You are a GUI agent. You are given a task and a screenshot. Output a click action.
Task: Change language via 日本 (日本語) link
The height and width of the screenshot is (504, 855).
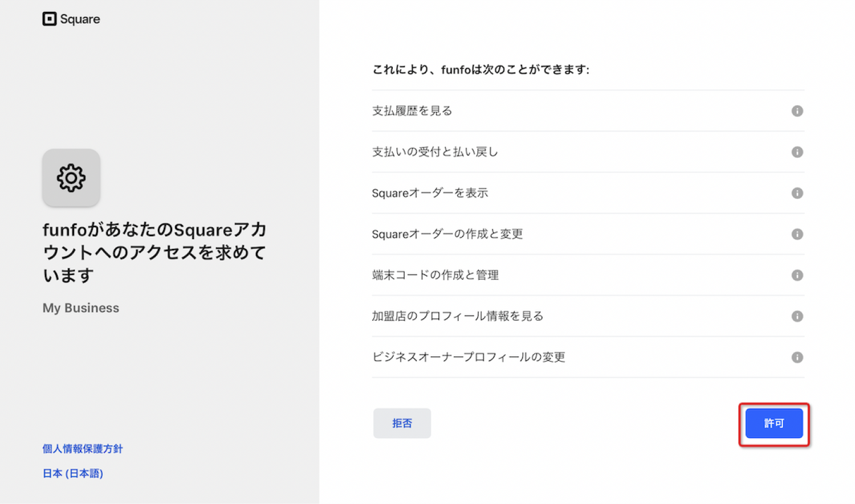point(73,473)
